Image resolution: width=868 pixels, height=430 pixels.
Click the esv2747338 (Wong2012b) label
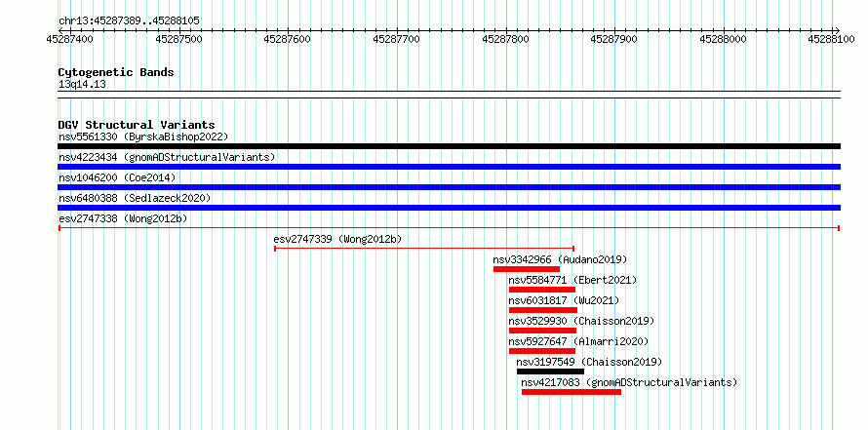coord(123,218)
